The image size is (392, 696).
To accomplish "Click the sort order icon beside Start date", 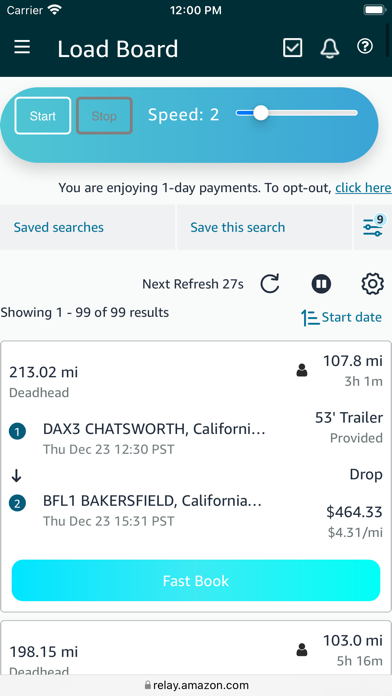I will (310, 318).
